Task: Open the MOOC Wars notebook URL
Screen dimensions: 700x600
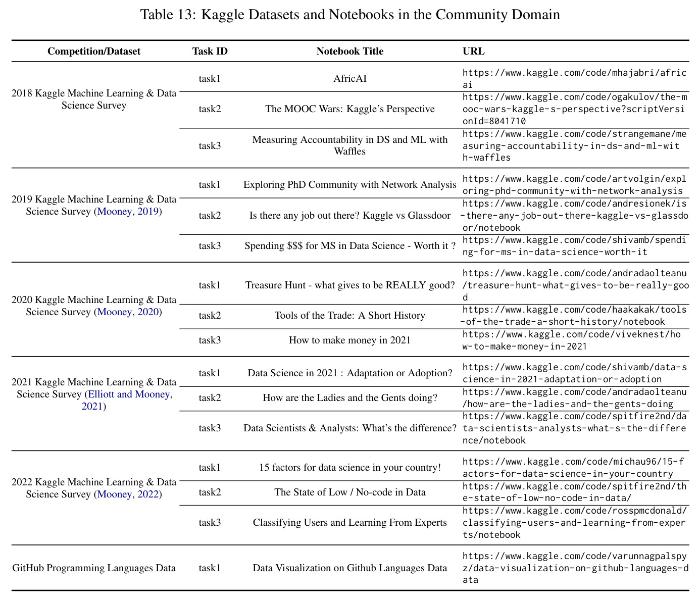Action: click(x=575, y=109)
